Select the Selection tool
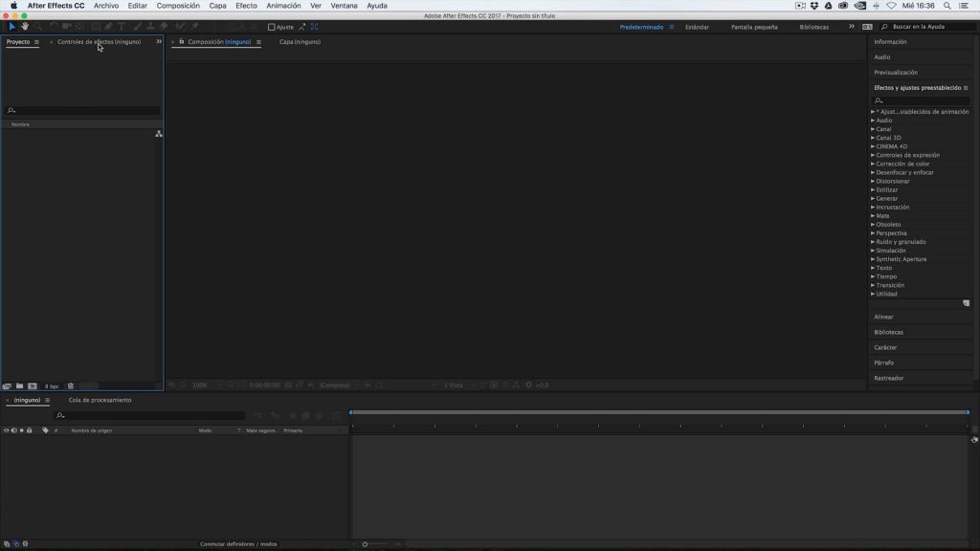This screenshot has height=551, width=980. (x=12, y=27)
